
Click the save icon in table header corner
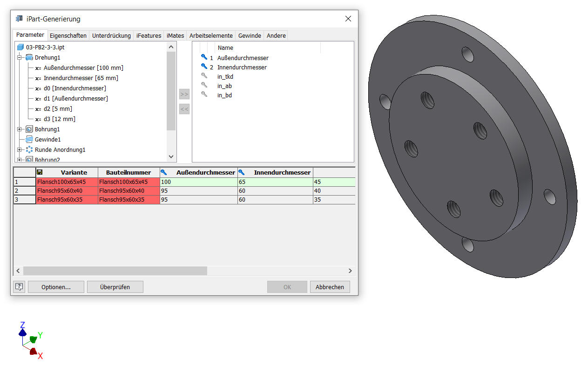click(40, 172)
